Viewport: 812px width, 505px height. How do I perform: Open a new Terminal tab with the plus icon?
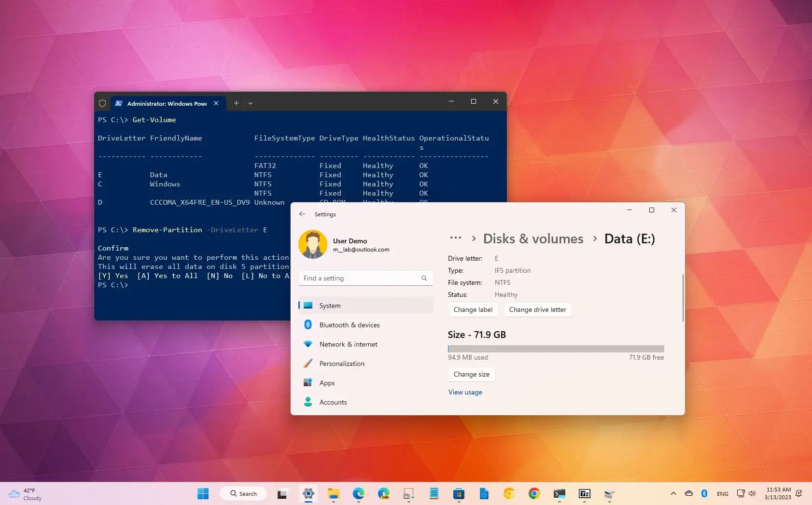click(236, 103)
